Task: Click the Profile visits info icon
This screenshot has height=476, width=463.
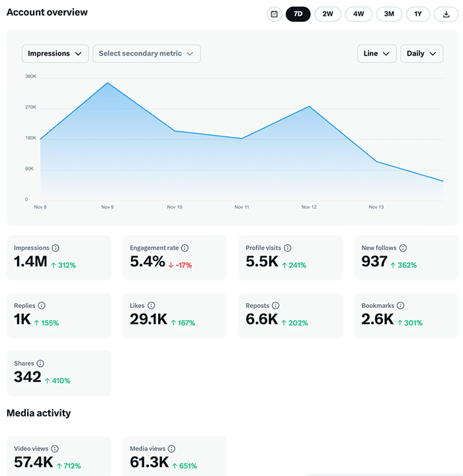Action: point(286,248)
